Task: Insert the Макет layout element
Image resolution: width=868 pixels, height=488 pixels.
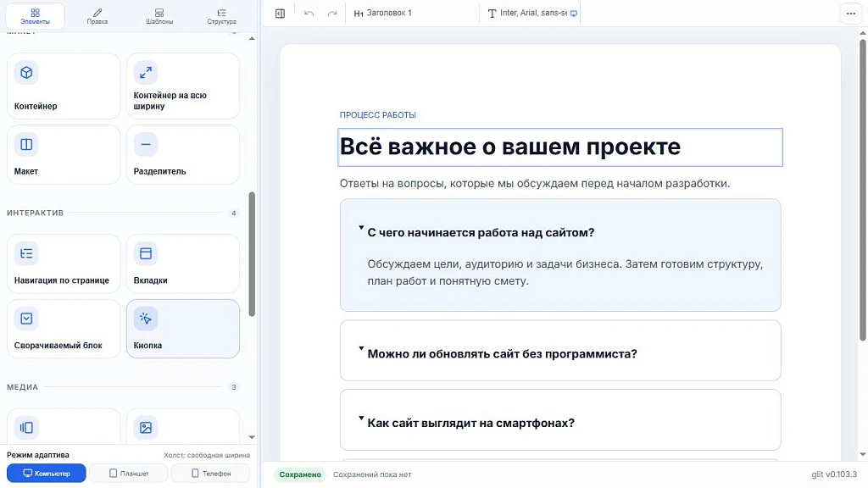Action: [x=64, y=154]
